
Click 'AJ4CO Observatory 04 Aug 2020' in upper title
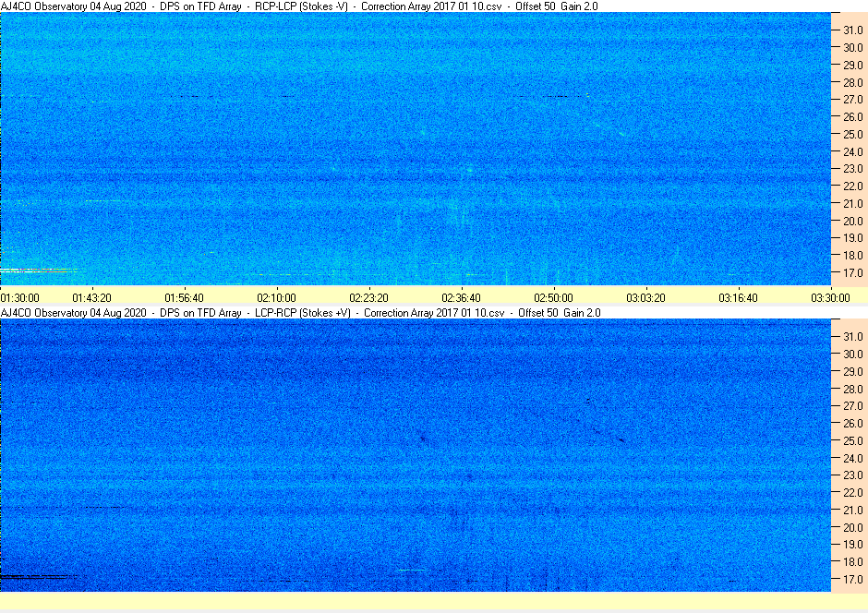(74, 6)
